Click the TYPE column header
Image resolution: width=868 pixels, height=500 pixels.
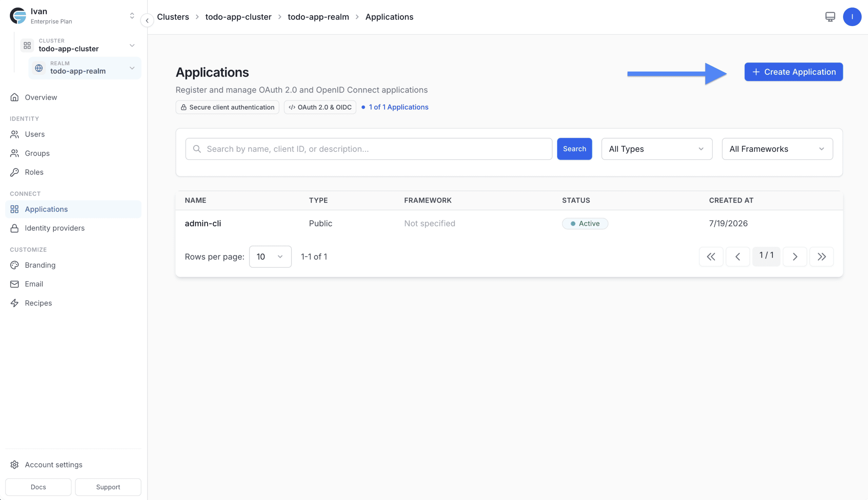point(318,200)
